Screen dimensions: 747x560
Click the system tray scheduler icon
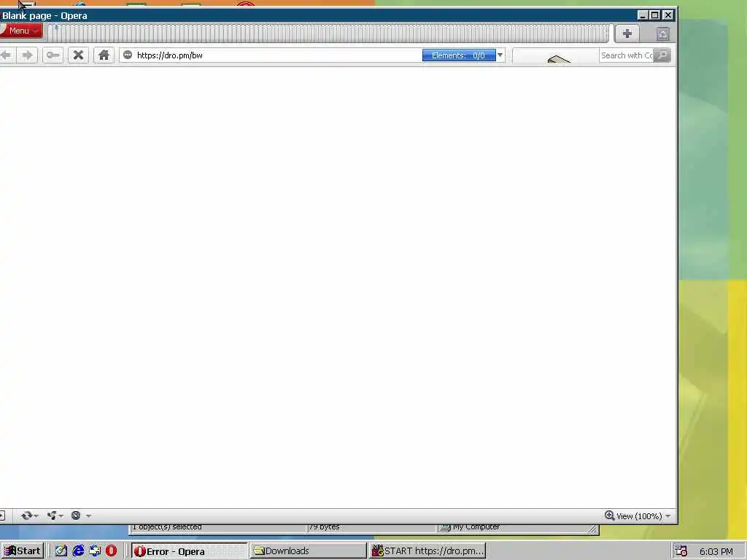[681, 551]
